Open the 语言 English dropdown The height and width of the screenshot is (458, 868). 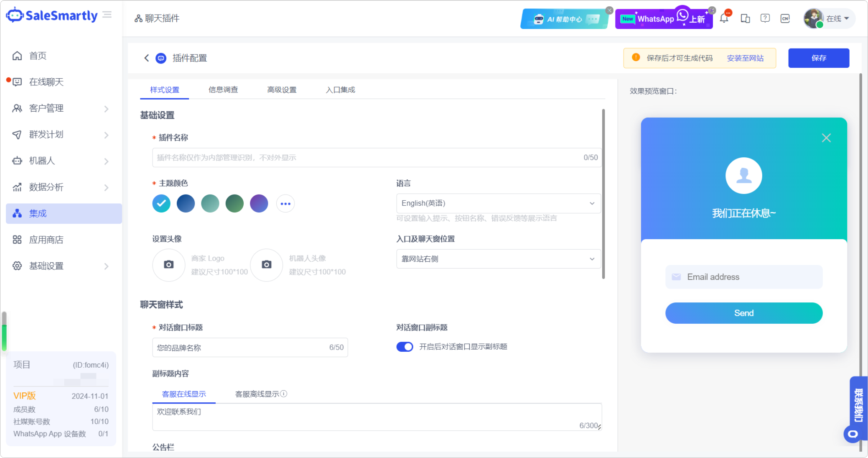pos(498,203)
